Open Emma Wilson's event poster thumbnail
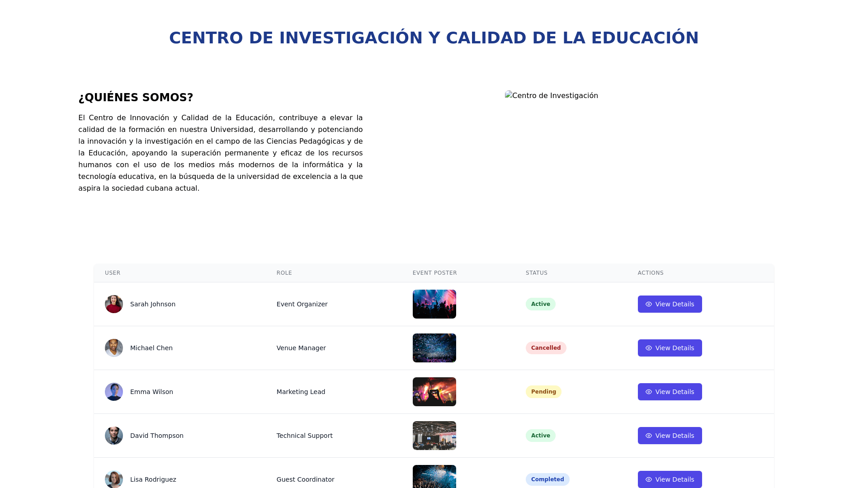868x488 pixels. (434, 392)
